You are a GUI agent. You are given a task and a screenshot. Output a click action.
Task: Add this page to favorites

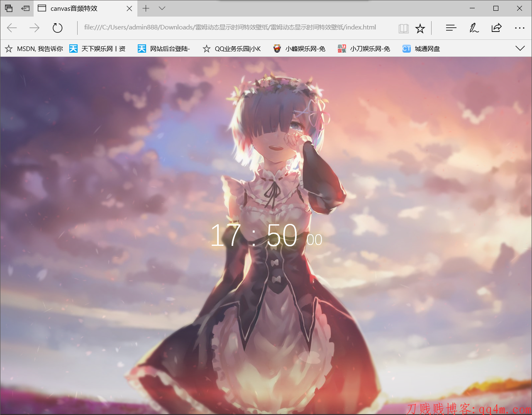click(x=420, y=28)
